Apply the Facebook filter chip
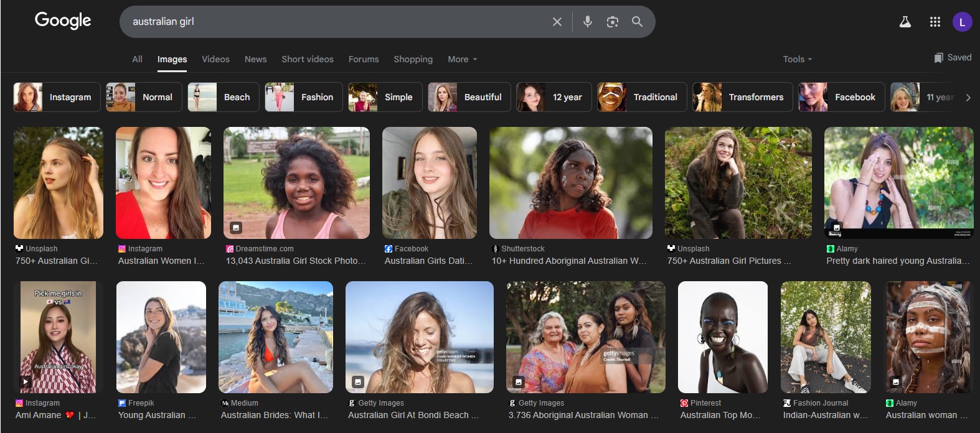The image size is (980, 433). coord(842,97)
